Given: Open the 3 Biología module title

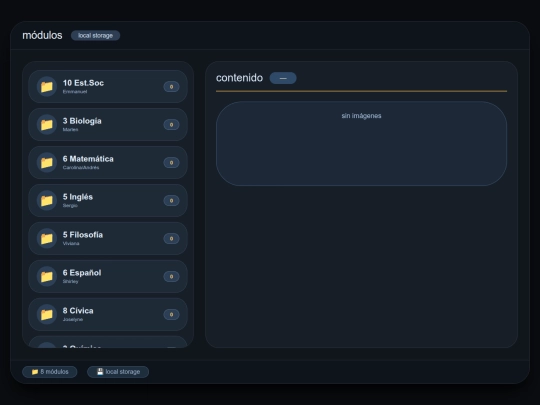Looking at the screenshot, I should point(82,121).
